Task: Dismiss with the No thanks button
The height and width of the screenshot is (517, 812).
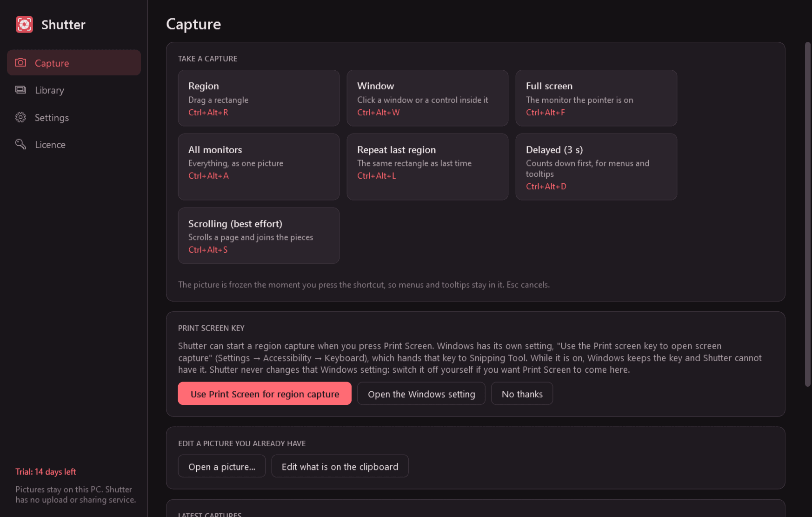Action: (x=522, y=394)
